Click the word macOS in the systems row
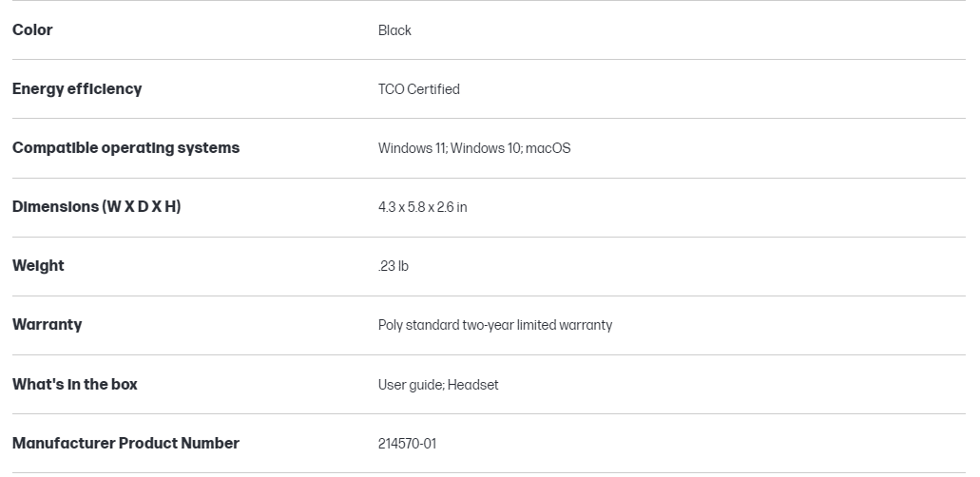The image size is (980, 477). (548, 148)
